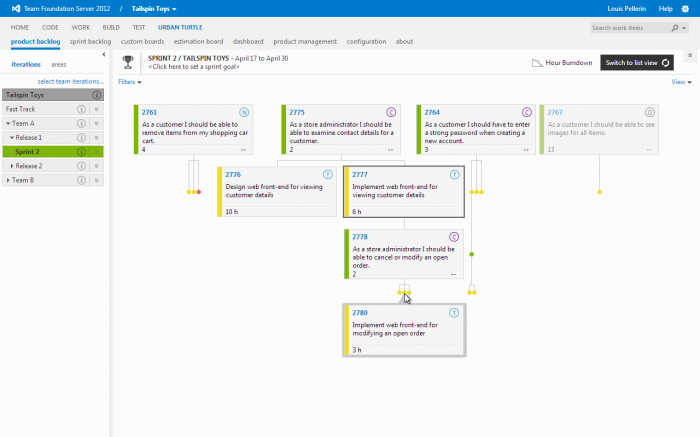700x437 pixels.
Task: Expand the Release 2 tree node
Action: (x=12, y=166)
